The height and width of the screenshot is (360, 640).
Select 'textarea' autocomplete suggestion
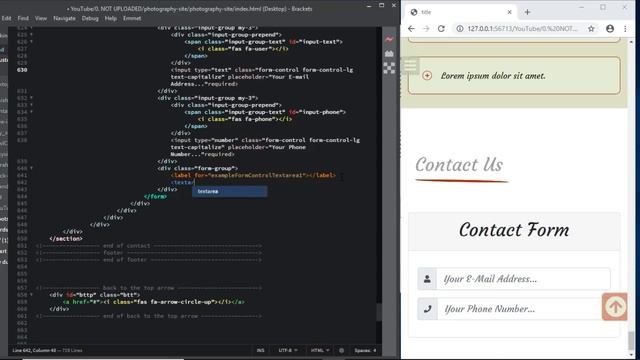(x=230, y=191)
